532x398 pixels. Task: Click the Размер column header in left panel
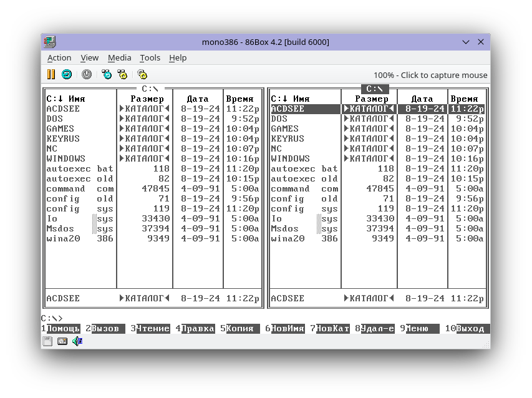point(147,99)
